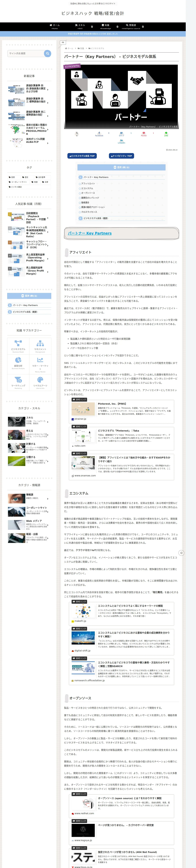Image resolution: width=196 pixels, height=868 pixels.
Task: Click the ケイパビリティ TOP button
Action: click(x=121, y=156)
